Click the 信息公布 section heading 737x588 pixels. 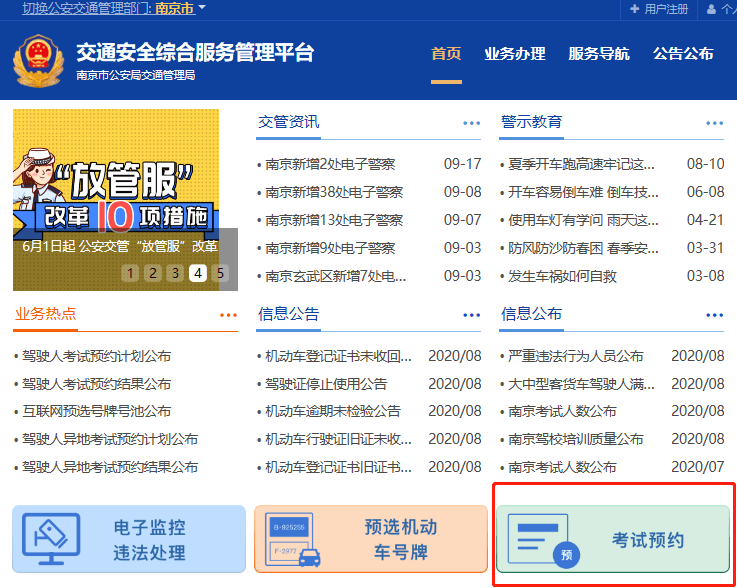532,314
